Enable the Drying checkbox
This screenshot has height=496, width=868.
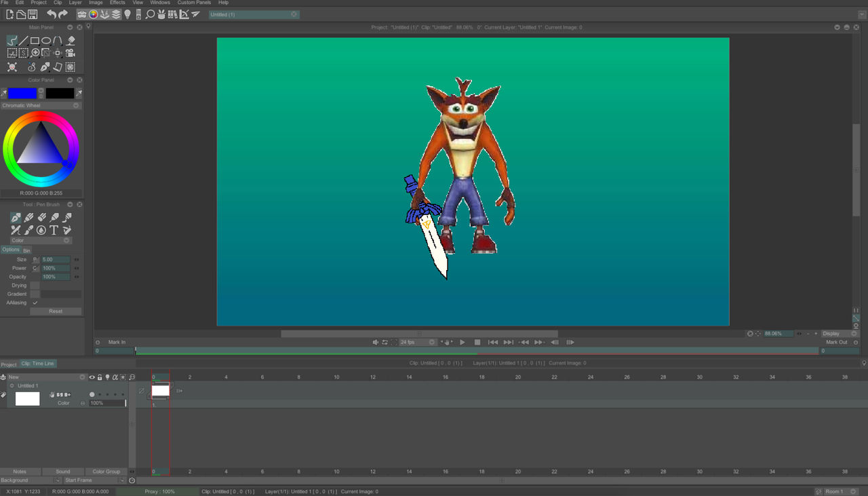click(35, 286)
